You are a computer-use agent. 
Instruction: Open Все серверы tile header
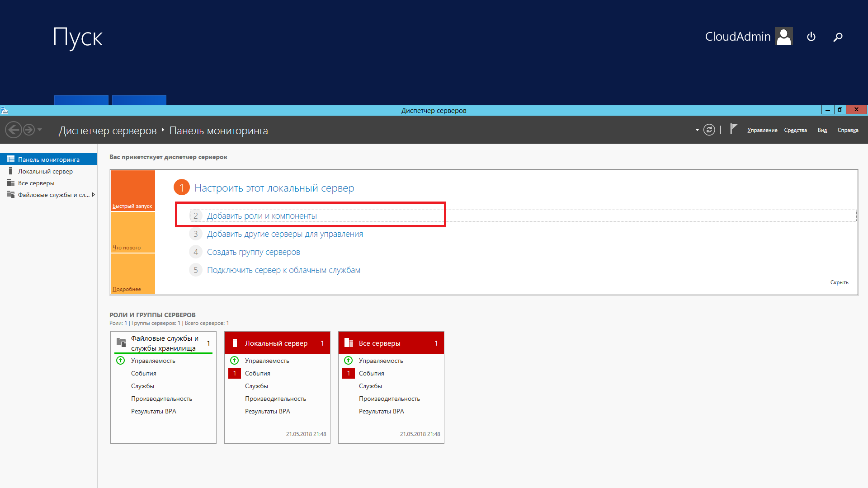pyautogui.click(x=391, y=343)
